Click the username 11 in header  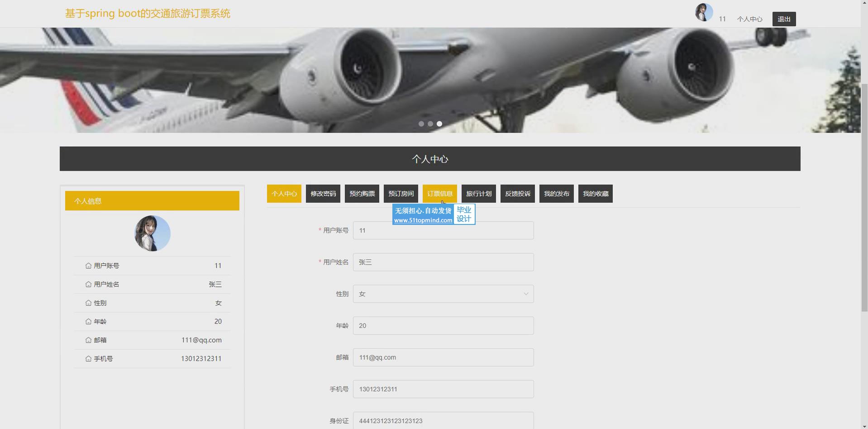722,19
